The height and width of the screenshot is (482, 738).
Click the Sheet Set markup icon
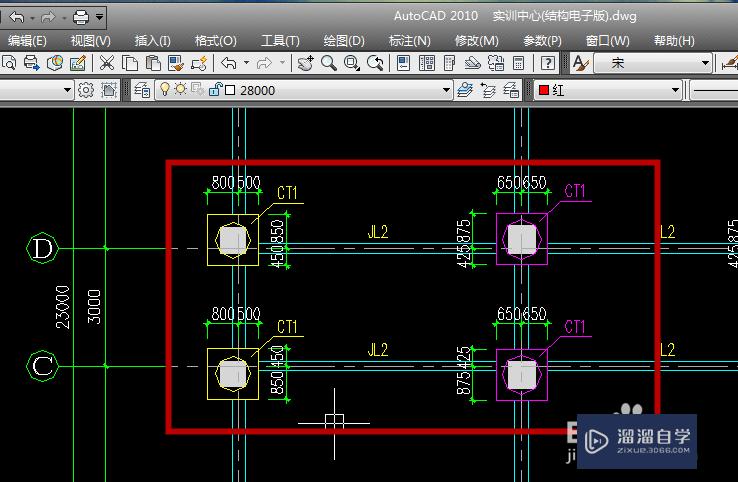78,63
